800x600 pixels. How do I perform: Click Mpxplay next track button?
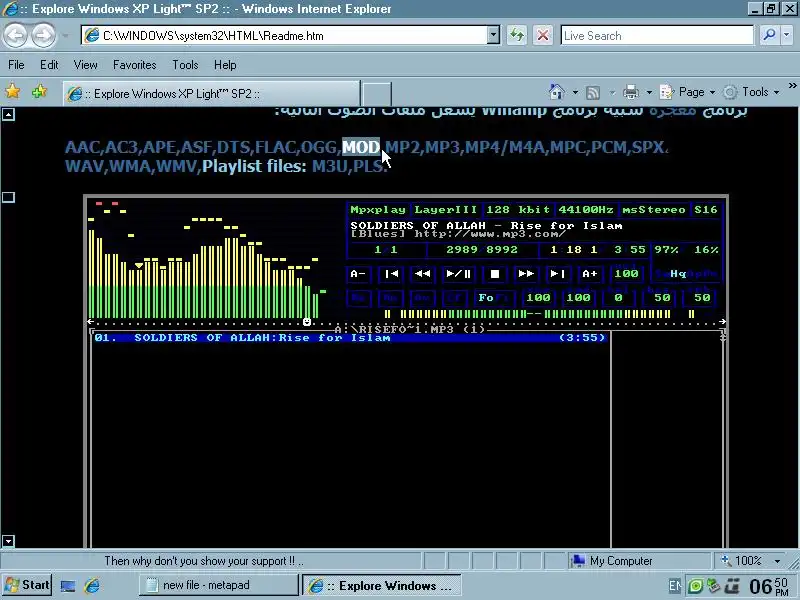coord(558,274)
